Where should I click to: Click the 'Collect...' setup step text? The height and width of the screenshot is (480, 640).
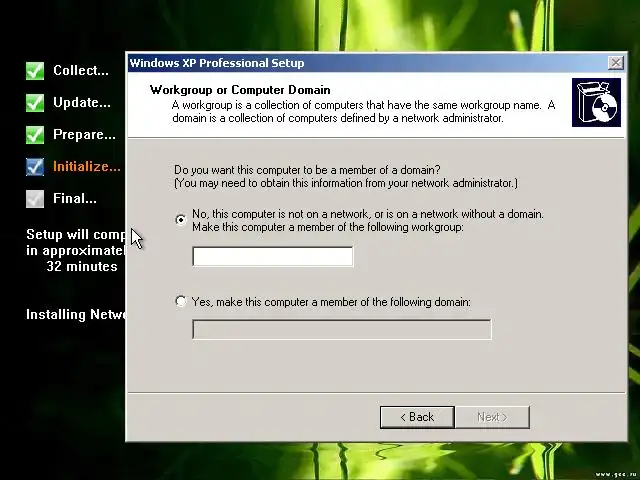tap(81, 70)
